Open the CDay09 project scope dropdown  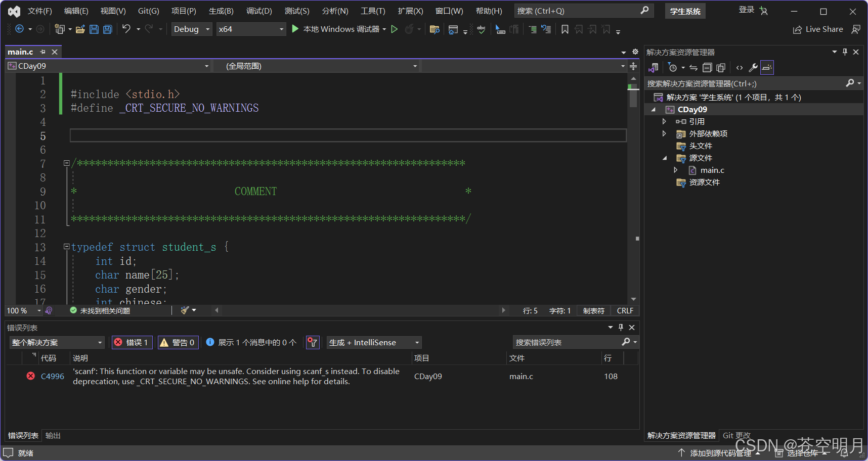click(x=108, y=66)
